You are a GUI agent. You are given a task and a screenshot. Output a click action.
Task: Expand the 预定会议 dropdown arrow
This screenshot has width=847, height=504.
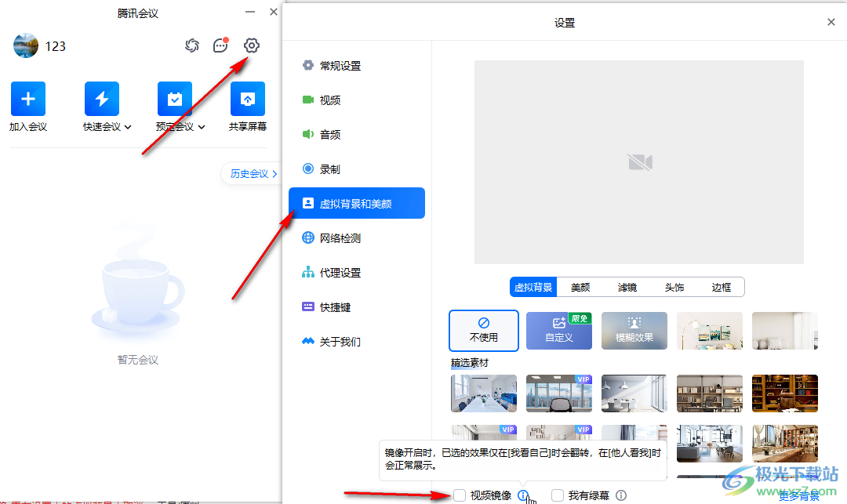[x=202, y=127]
